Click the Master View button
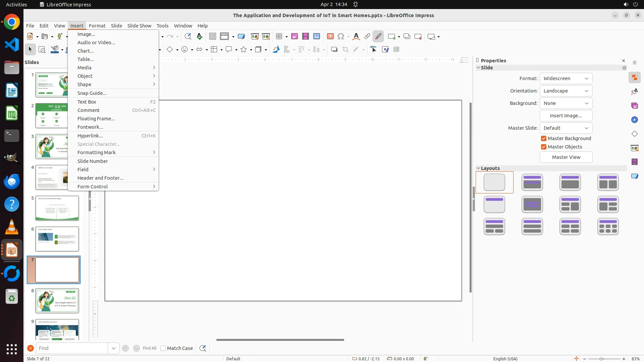The width and height of the screenshot is (644, 362). pyautogui.click(x=566, y=157)
